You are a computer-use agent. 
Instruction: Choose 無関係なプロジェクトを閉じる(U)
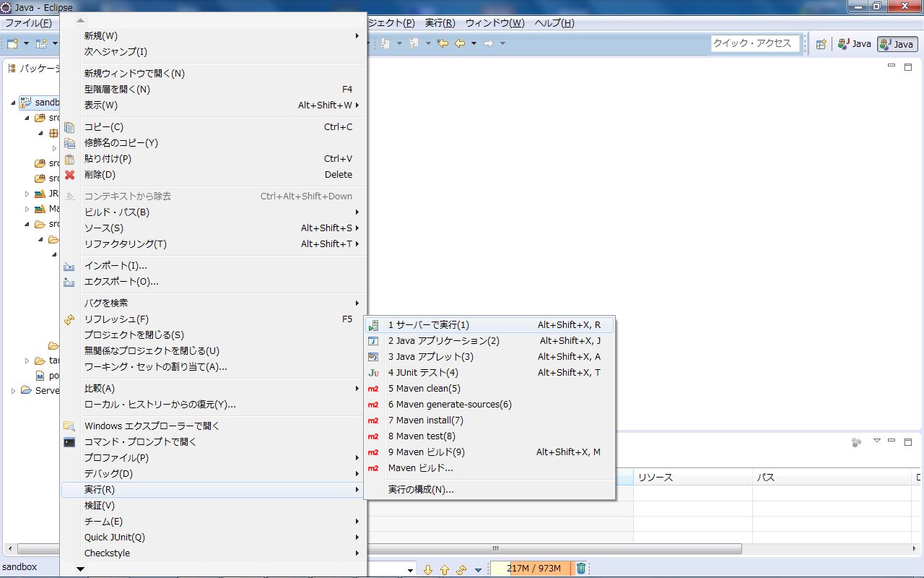tap(214, 351)
